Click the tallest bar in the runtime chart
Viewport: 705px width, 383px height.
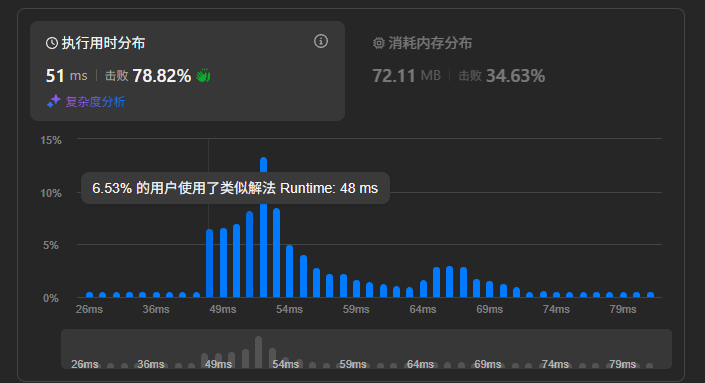263,227
